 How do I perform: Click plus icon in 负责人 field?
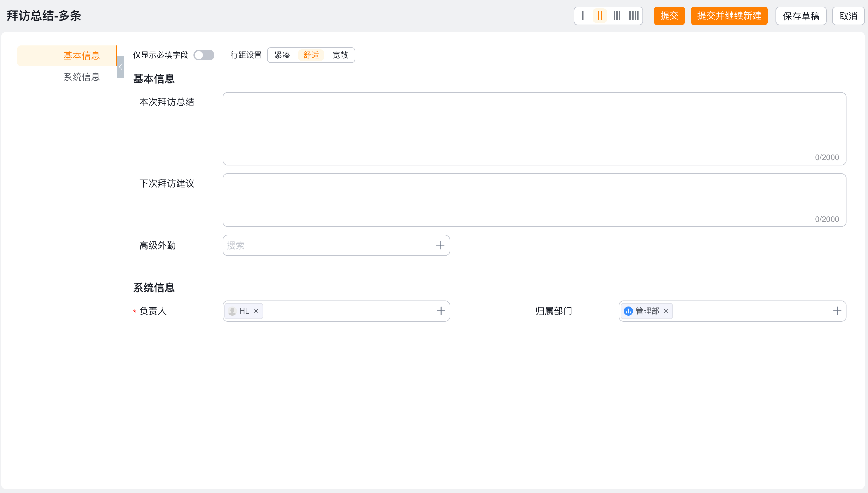point(441,311)
